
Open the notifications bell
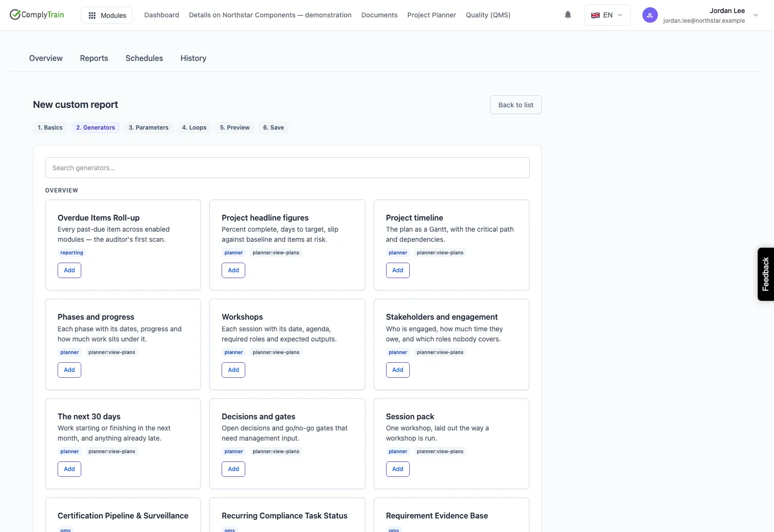(x=568, y=15)
